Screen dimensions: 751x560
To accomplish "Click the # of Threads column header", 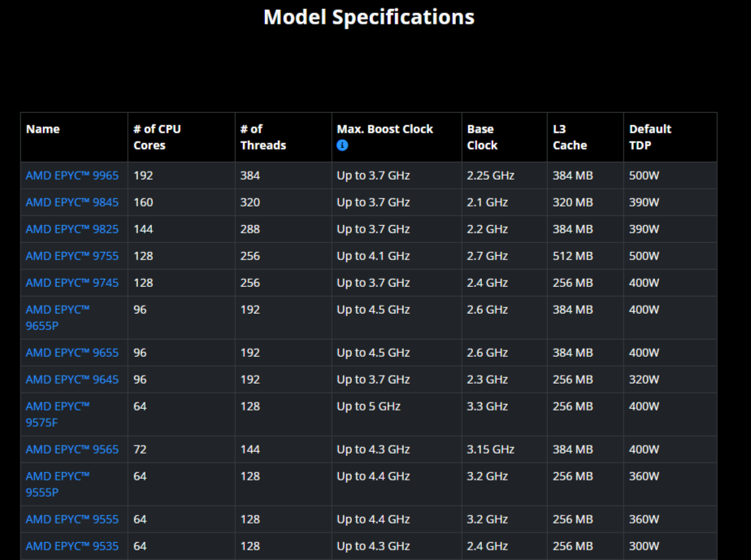I will pyautogui.click(x=263, y=137).
